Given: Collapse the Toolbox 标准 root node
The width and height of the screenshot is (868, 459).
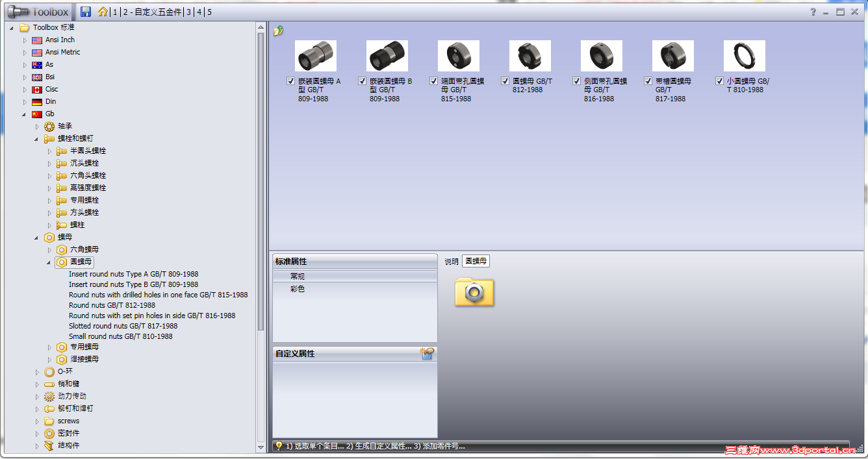Looking at the screenshot, I should click(x=12, y=28).
